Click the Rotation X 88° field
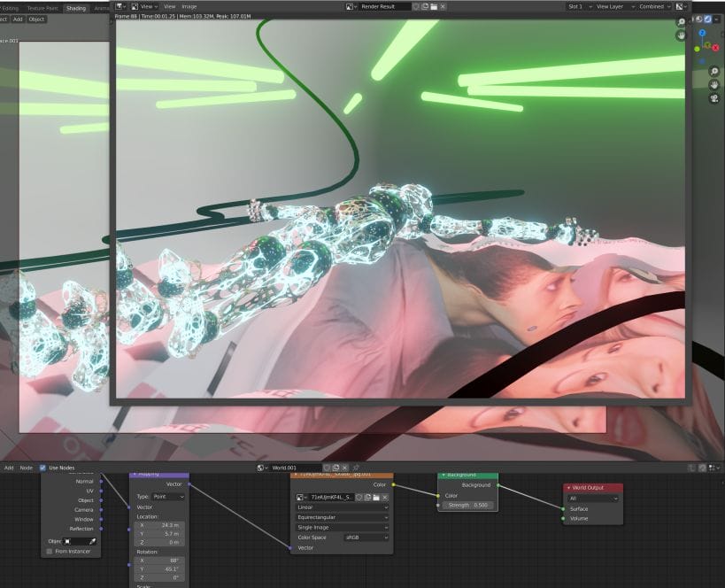 pos(159,561)
